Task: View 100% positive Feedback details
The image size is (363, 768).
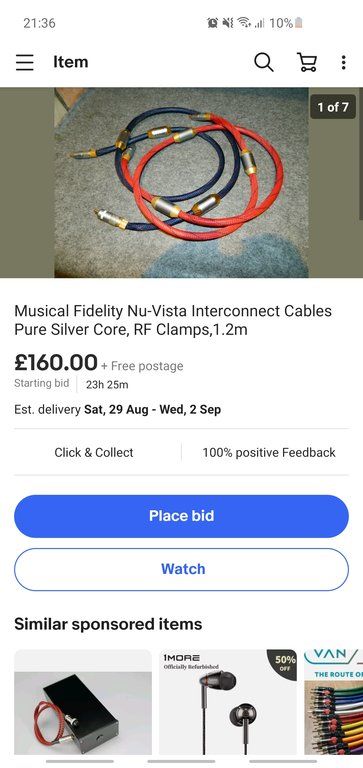Action: [x=269, y=453]
